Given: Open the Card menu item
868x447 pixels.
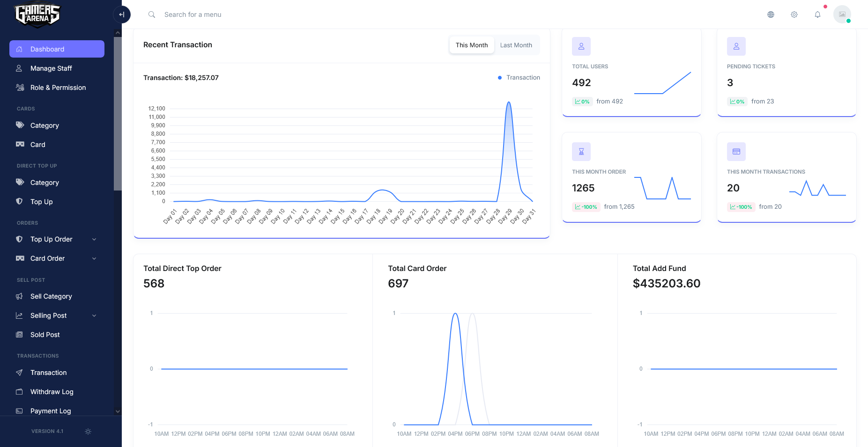Looking at the screenshot, I should click(57, 145).
